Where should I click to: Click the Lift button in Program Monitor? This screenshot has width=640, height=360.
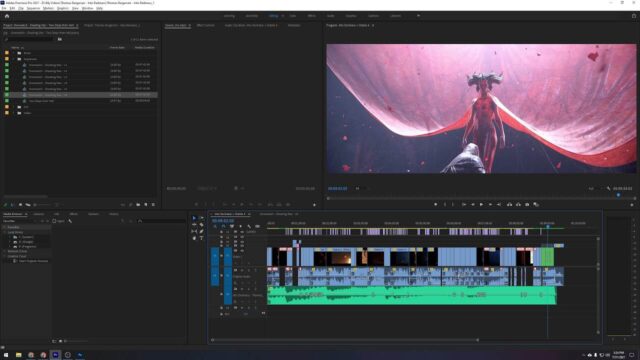509,204
